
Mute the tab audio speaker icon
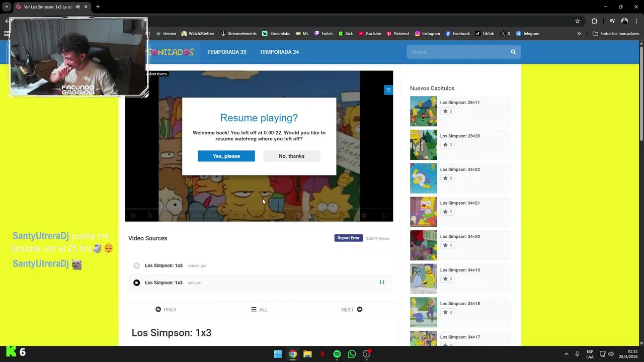point(77,7)
